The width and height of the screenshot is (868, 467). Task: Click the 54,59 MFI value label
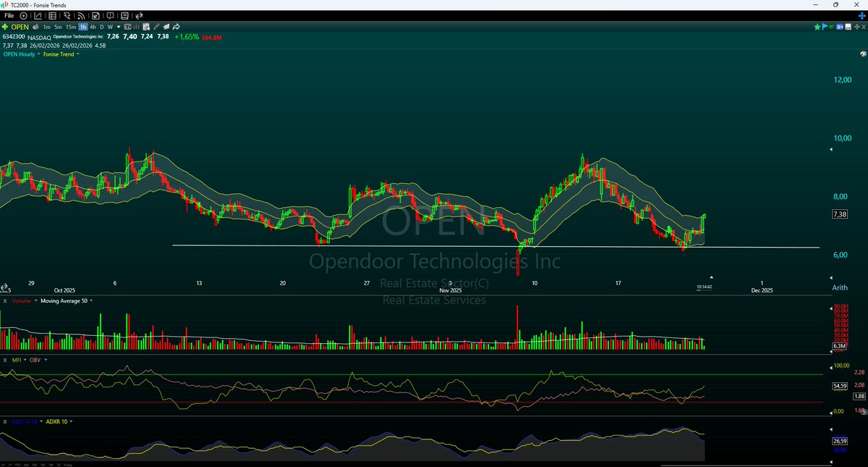[840, 386]
